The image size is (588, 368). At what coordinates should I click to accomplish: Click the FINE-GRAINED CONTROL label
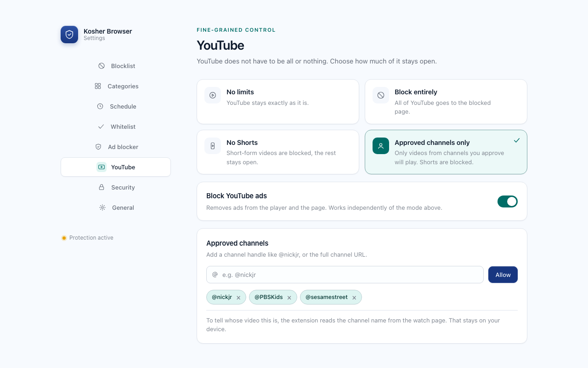pyautogui.click(x=236, y=30)
